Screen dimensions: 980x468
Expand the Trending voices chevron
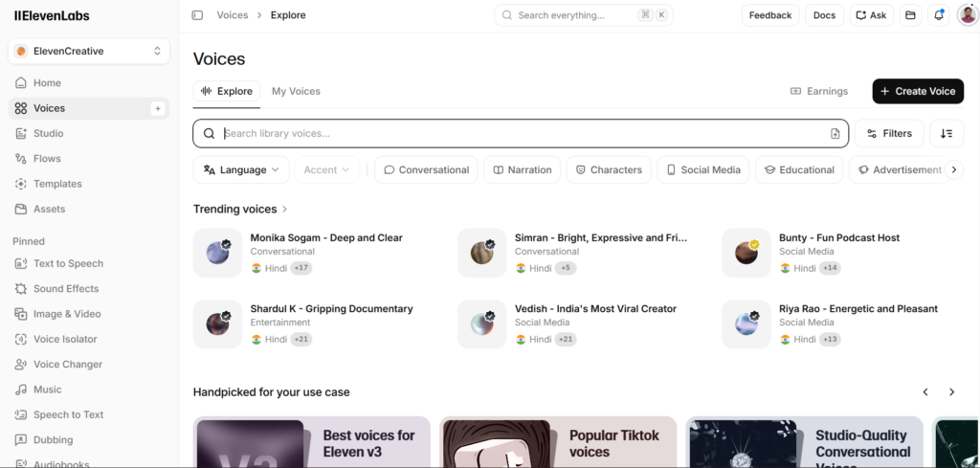point(285,210)
